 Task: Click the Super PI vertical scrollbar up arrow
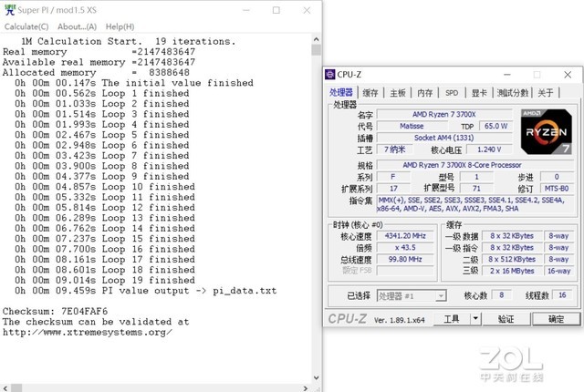coord(317,39)
